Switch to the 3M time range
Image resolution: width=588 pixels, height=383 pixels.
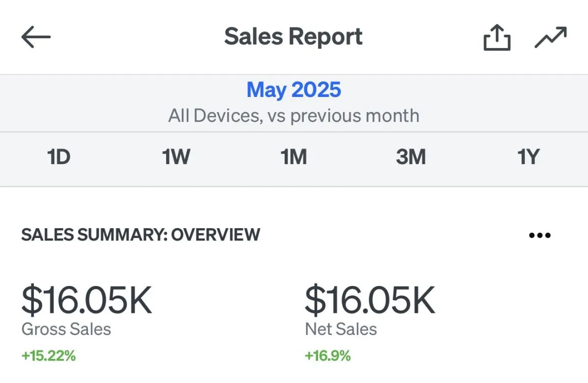tap(411, 158)
